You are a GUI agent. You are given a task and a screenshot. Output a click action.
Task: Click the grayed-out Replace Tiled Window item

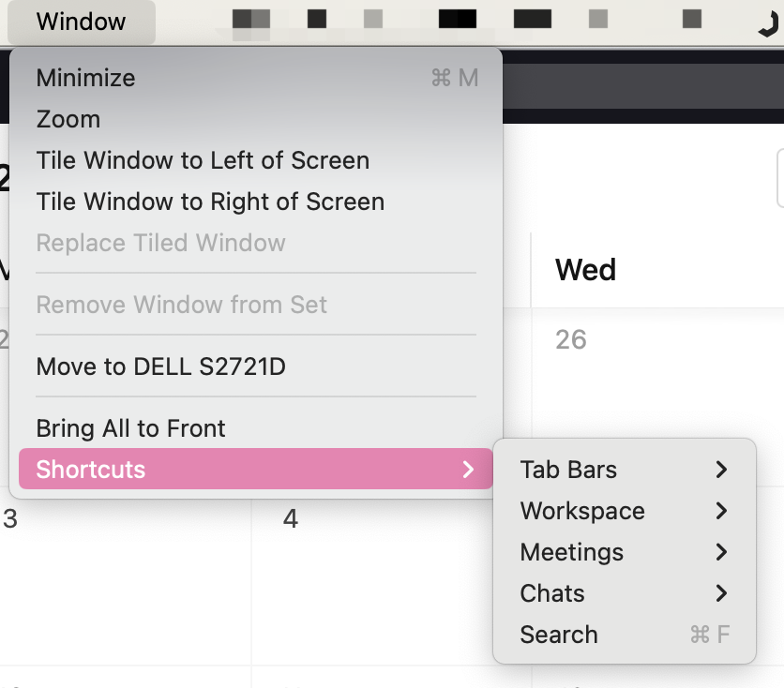(160, 243)
